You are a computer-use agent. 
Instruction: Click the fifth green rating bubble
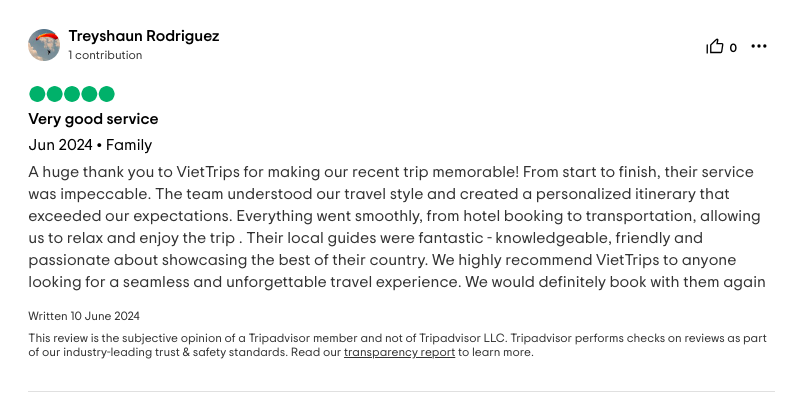tap(107, 94)
